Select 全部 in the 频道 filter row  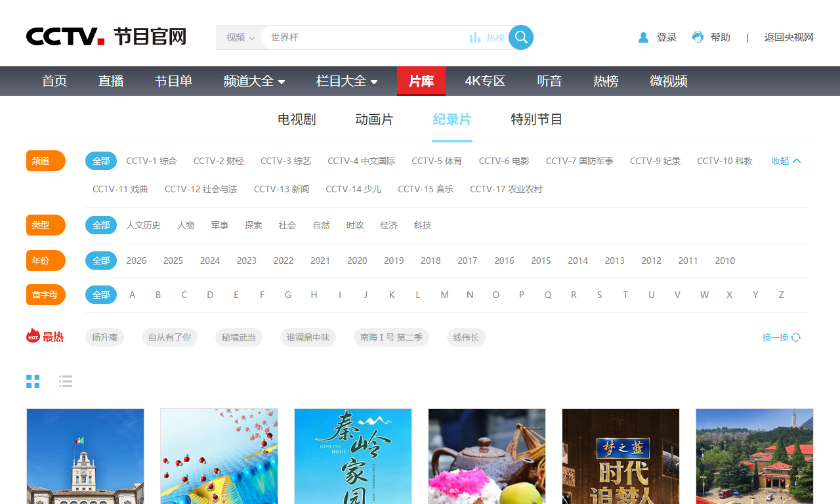click(101, 161)
